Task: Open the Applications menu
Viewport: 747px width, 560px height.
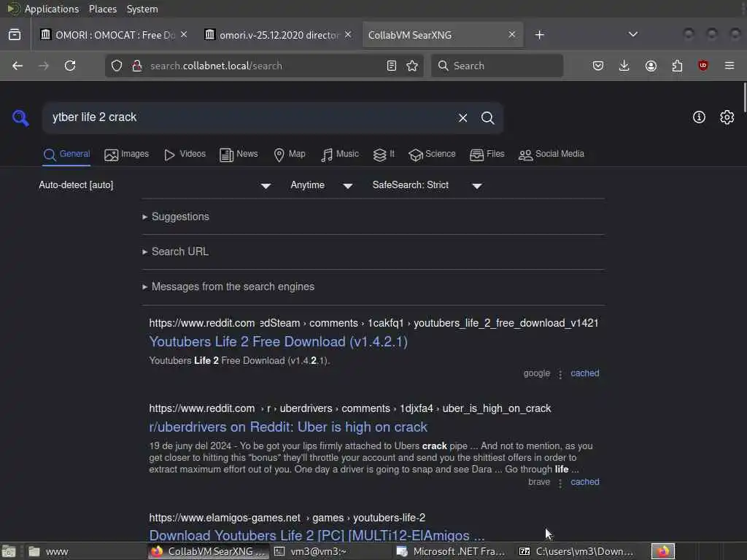Action: point(52,9)
